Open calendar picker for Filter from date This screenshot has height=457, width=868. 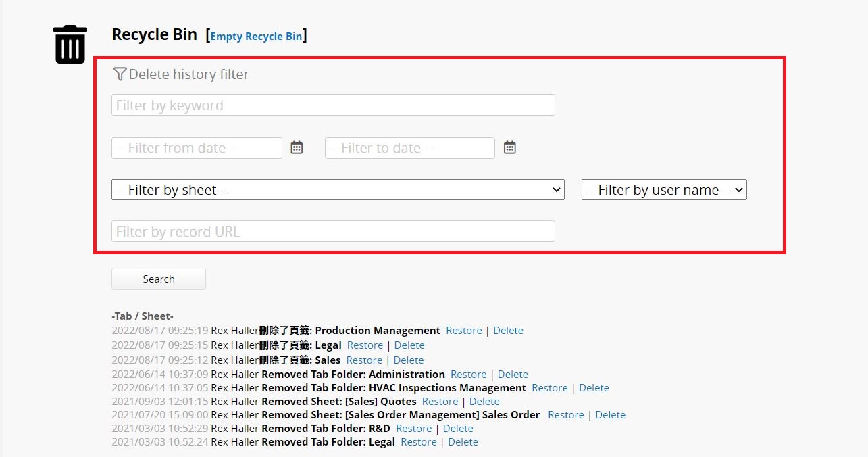[297, 147]
